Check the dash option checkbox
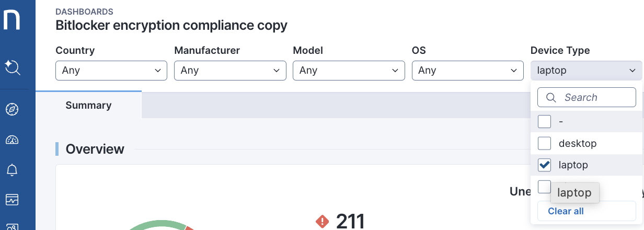This screenshot has height=230, width=644. coord(544,121)
